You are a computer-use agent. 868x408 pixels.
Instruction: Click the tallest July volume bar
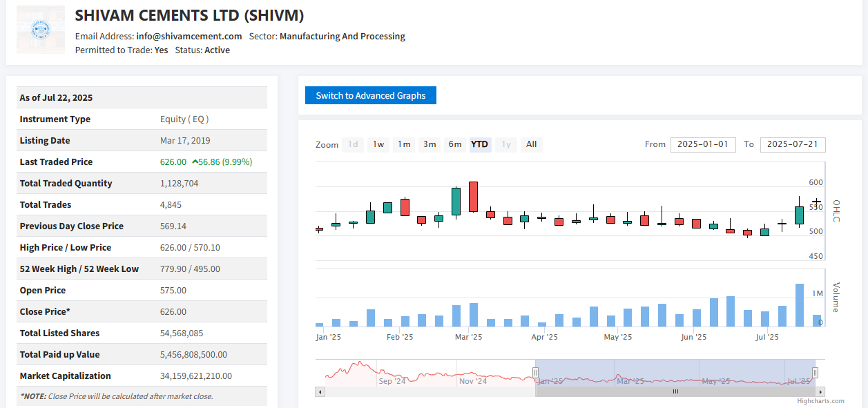pyautogui.click(x=800, y=305)
